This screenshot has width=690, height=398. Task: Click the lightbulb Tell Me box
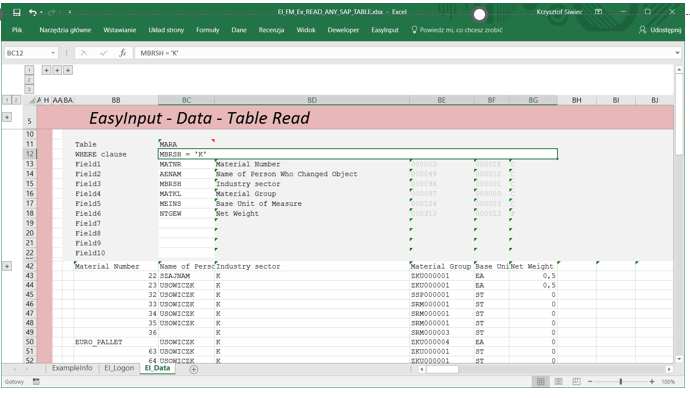457,30
